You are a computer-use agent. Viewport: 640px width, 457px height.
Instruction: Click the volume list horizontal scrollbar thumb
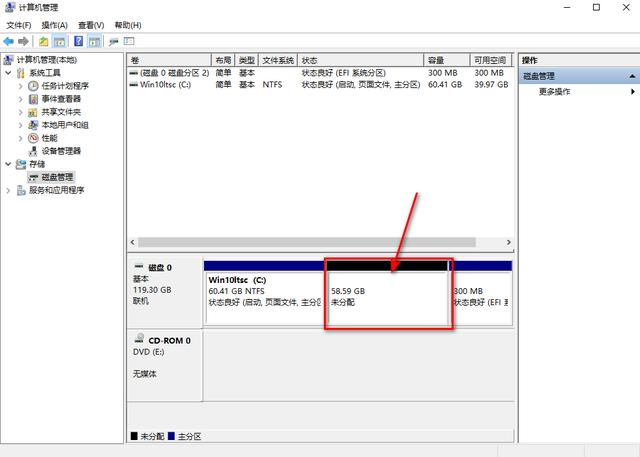pos(307,242)
